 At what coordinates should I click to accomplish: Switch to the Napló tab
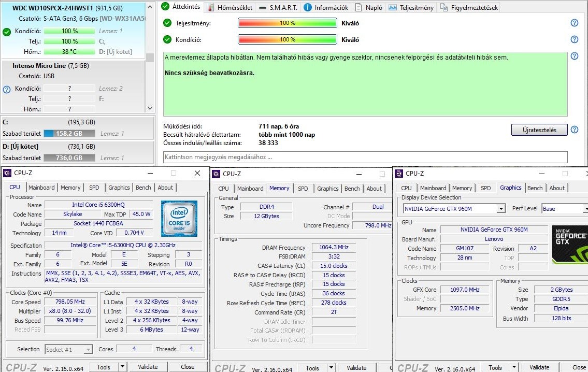(x=369, y=7)
